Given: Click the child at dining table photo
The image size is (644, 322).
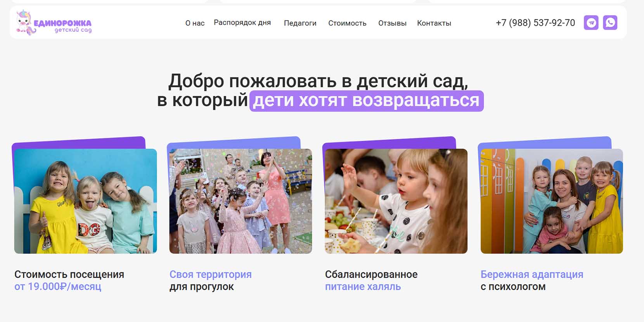Looking at the screenshot, I should point(396,201).
